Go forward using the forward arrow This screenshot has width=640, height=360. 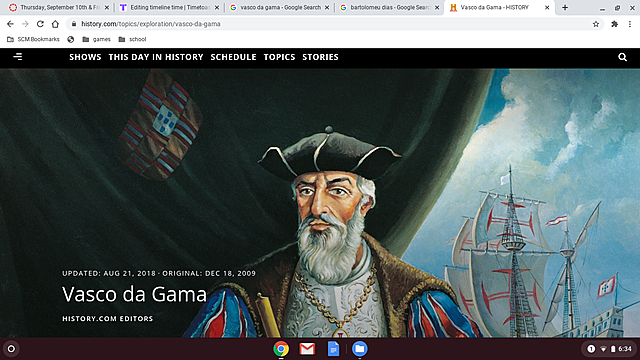25,24
